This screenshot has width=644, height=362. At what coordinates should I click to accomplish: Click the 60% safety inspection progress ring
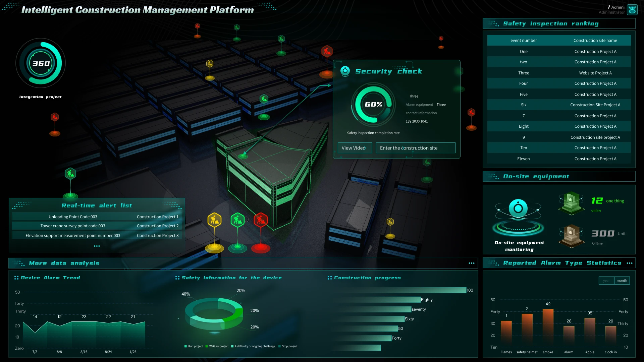pos(373,104)
